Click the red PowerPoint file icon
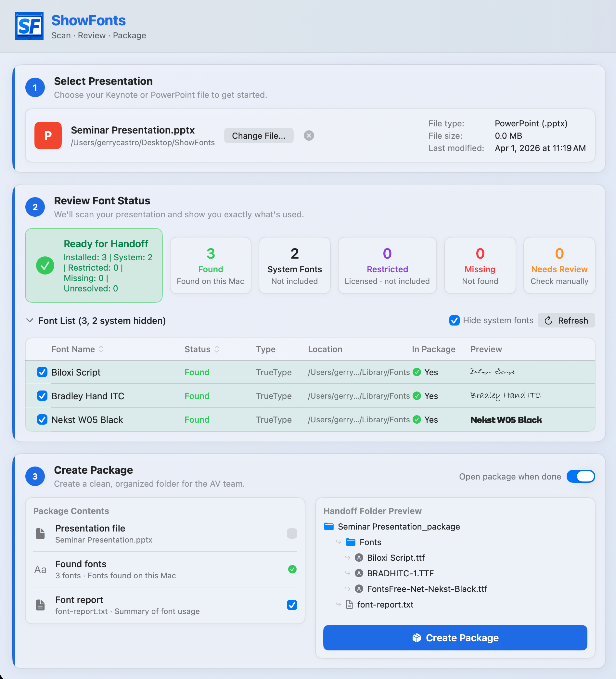The image size is (616, 679). (x=48, y=135)
